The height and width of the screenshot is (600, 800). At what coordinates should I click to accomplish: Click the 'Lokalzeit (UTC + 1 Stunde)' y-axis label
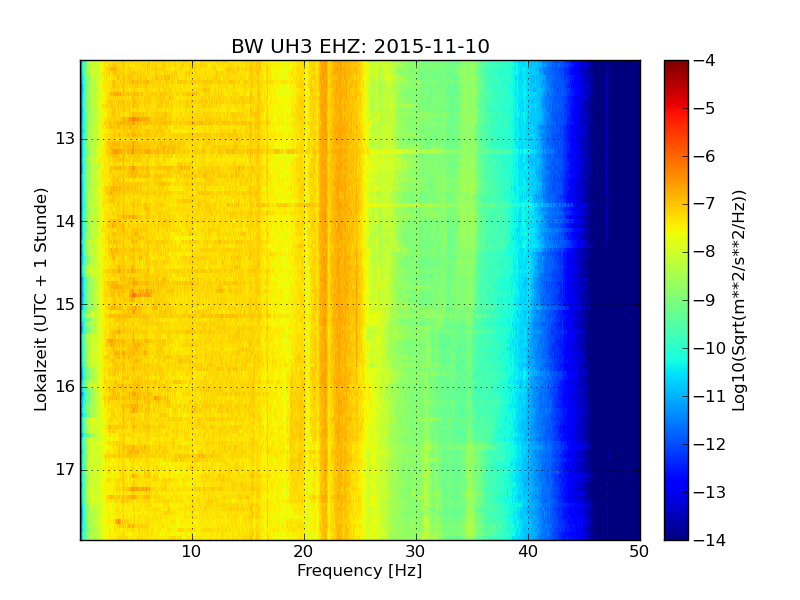pyautogui.click(x=41, y=299)
